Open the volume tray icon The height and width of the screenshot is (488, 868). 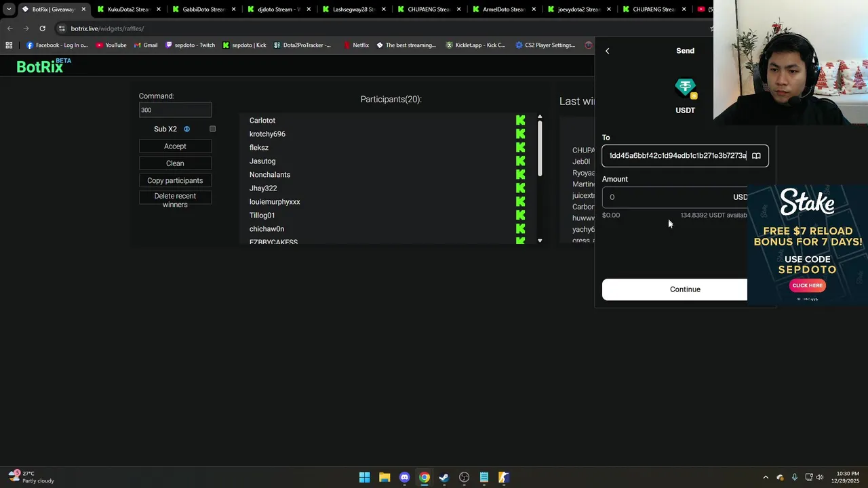[x=819, y=477]
